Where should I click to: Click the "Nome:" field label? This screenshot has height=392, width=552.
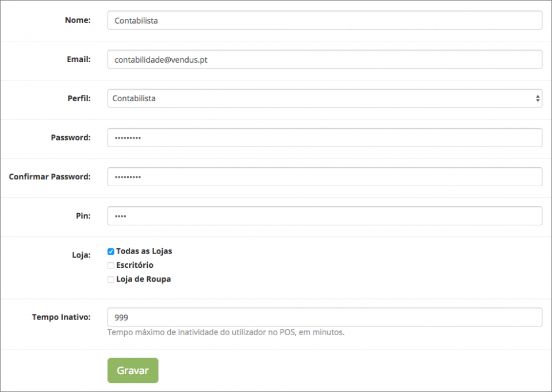[78, 20]
